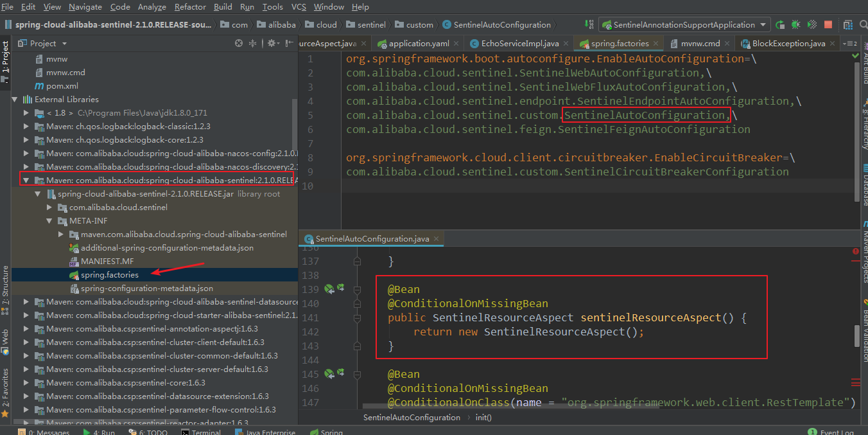This screenshot has width=868, height=435.
Task: Run with coverage icon in toolbar
Action: 812,24
